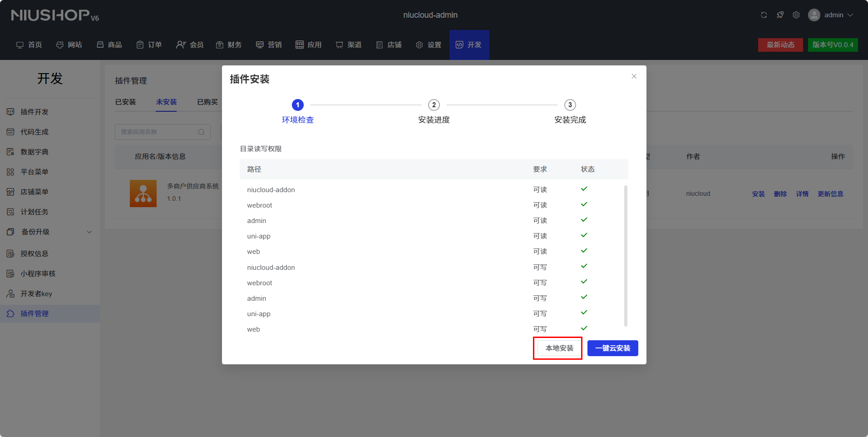
Task: Click the 一键云安装 button
Action: 612,348
